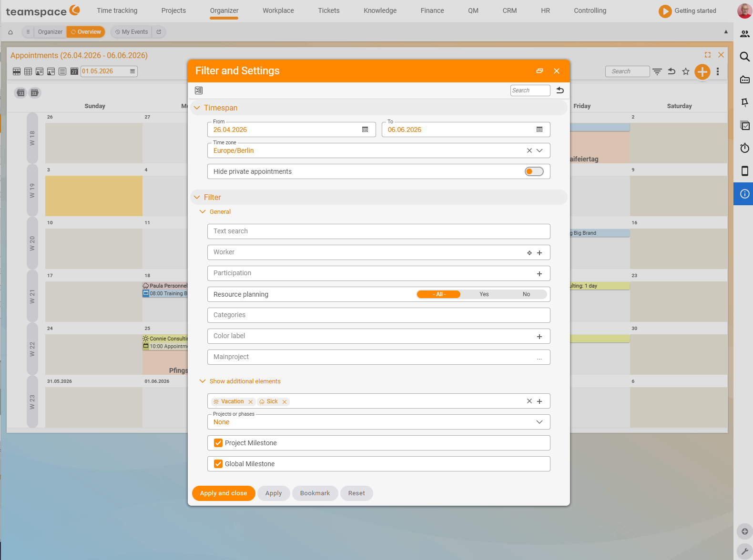This screenshot has height=560, width=753.
Task: Add a new appointment with orange plus
Action: (x=702, y=72)
